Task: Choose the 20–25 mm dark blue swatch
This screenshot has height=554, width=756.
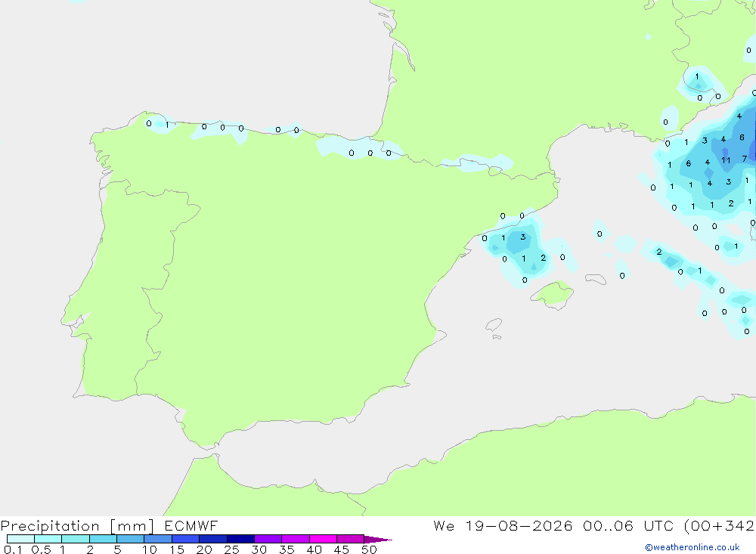Action: pyautogui.click(x=213, y=539)
